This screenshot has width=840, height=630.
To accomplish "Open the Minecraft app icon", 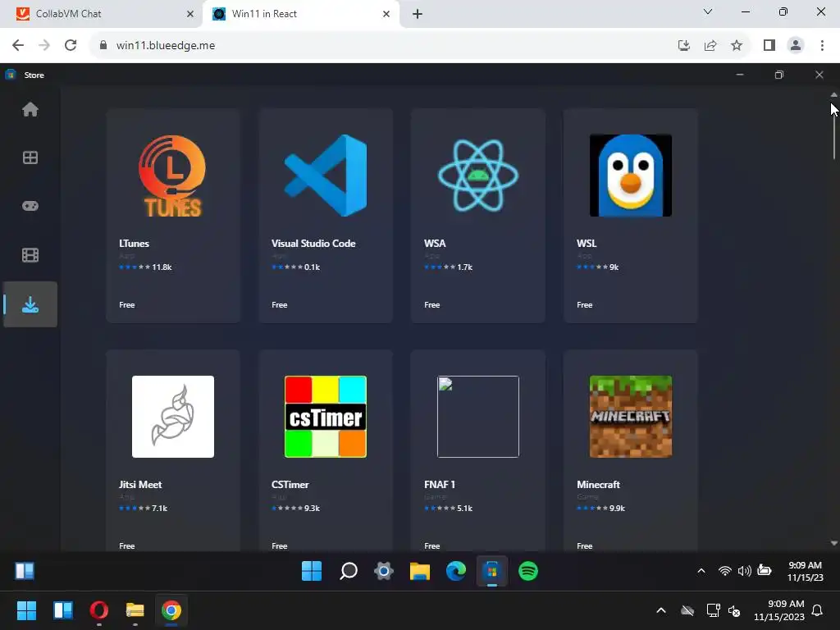I will click(x=631, y=417).
